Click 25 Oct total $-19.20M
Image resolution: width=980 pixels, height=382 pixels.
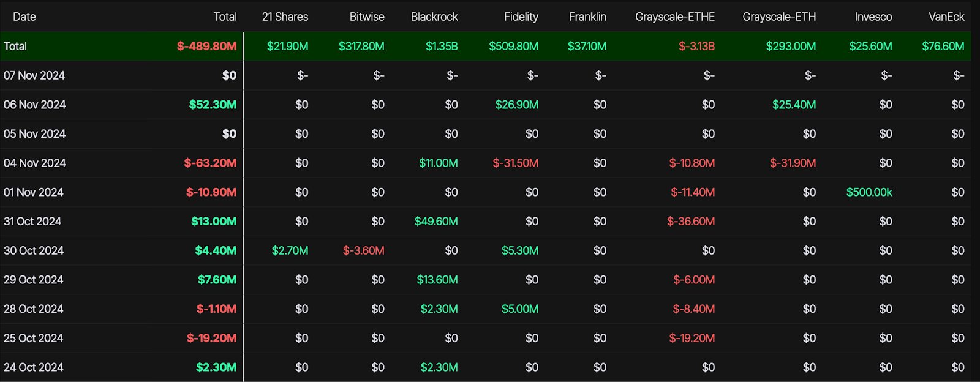211,338
